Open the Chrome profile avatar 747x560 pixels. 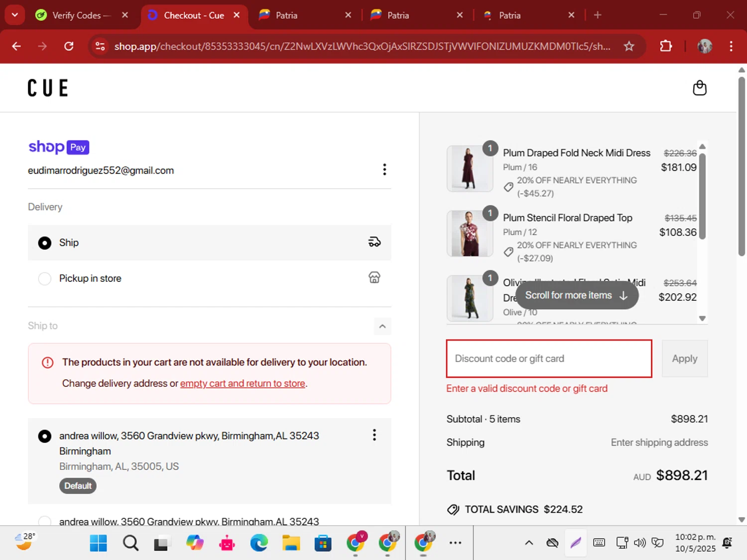coord(705,46)
